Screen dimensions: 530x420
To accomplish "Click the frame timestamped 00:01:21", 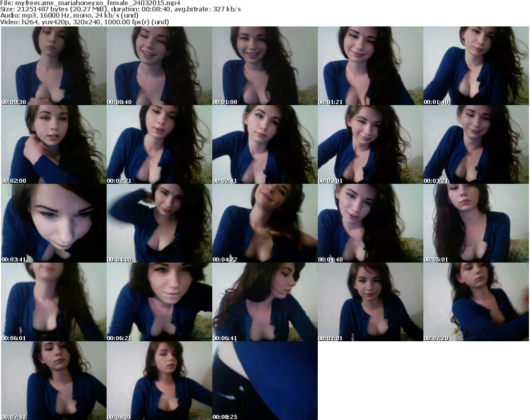I will (370, 66).
